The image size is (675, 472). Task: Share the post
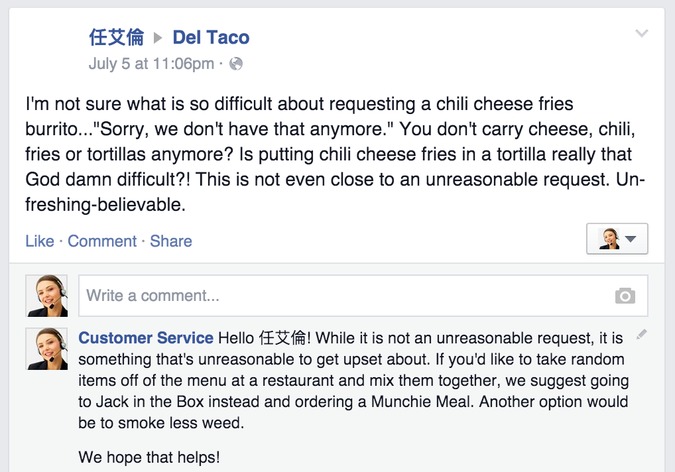coord(171,241)
